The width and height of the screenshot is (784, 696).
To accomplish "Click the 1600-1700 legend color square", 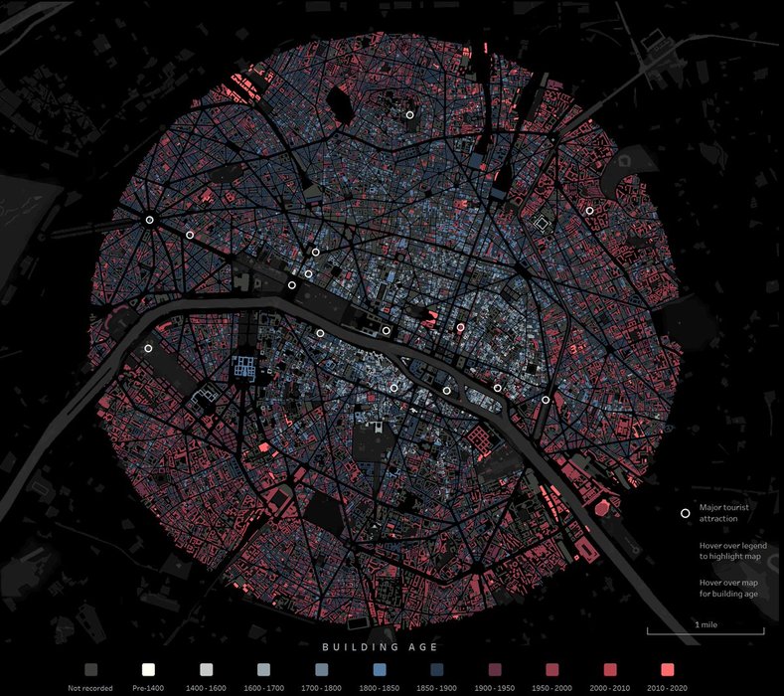I will pyautogui.click(x=264, y=669).
